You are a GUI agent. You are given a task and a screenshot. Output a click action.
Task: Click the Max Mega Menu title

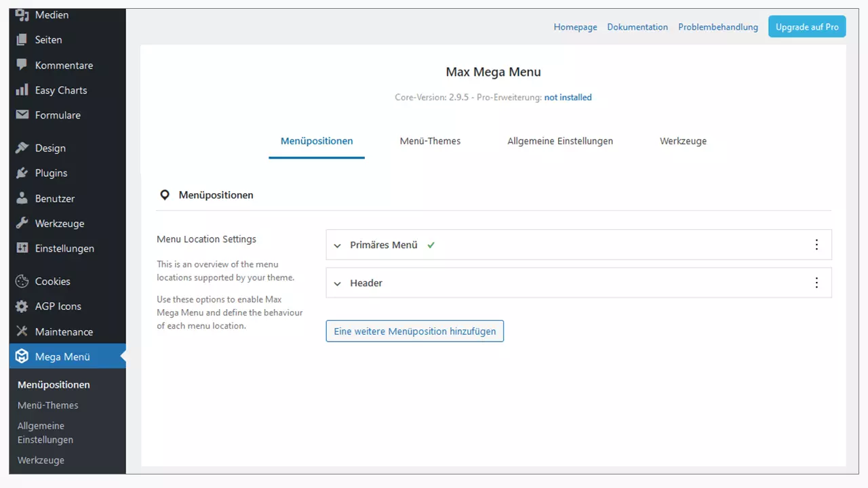click(493, 72)
